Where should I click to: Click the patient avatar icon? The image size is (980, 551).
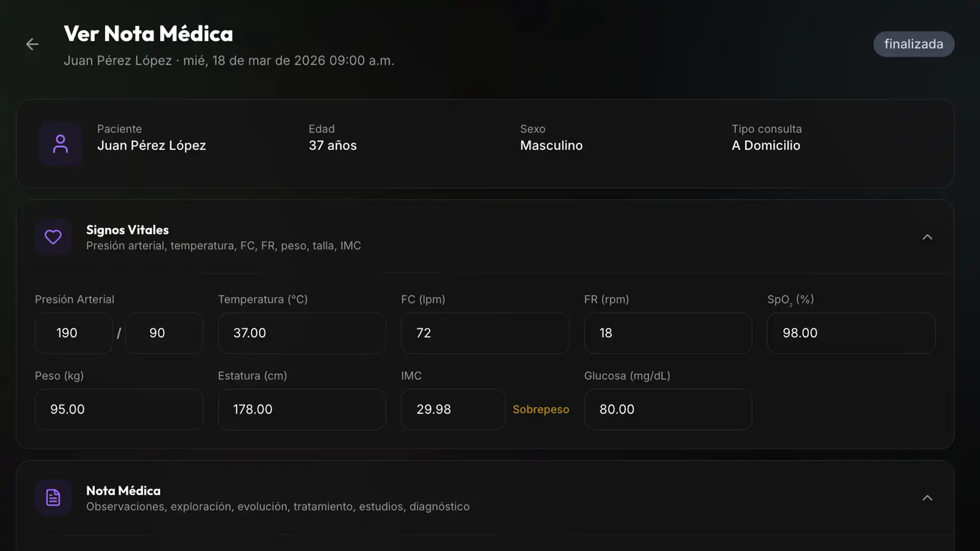pos(60,144)
